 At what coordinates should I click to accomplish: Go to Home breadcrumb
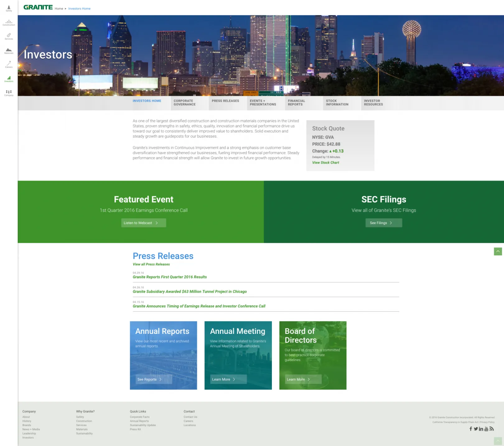point(59,9)
